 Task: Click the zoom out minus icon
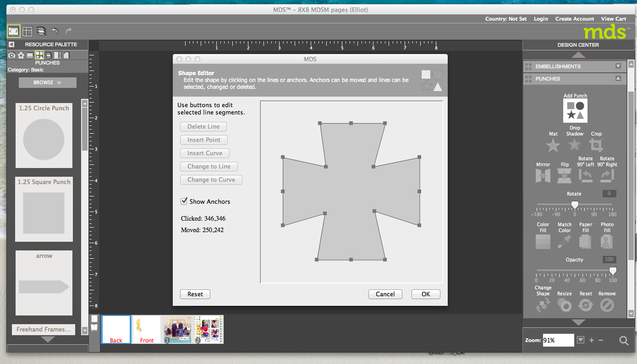tap(601, 340)
